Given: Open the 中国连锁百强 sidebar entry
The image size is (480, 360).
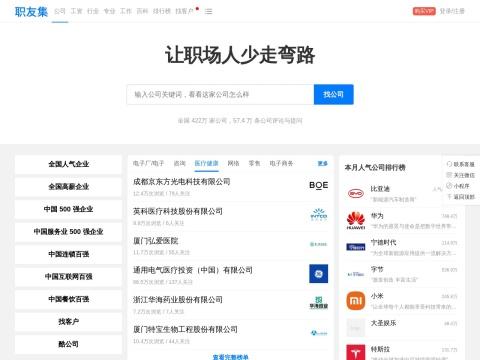Looking at the screenshot, I should (68, 254).
